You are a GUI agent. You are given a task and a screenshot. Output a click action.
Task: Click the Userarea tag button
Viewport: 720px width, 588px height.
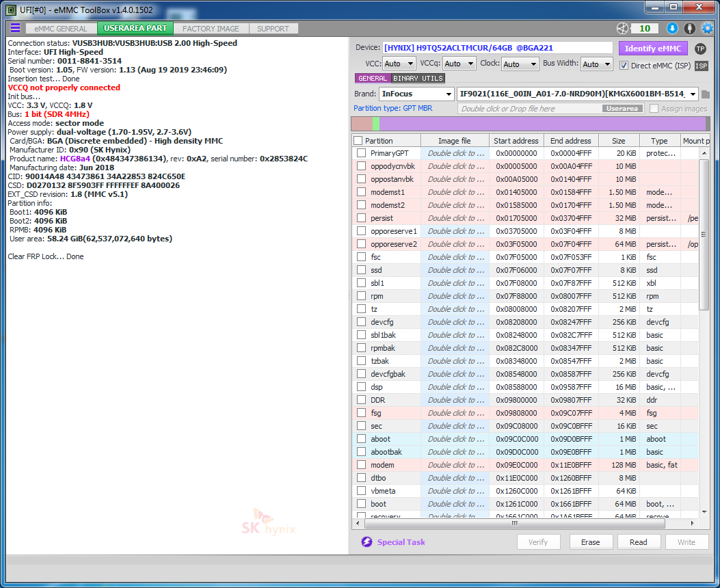coord(622,109)
